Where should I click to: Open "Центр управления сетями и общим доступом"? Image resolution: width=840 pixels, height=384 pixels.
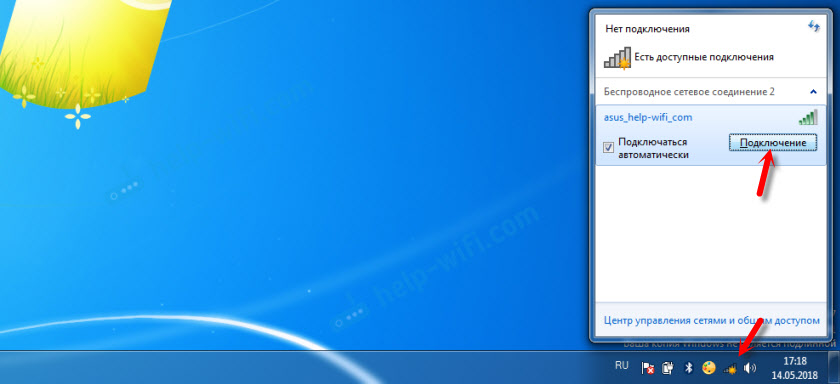coord(711,320)
